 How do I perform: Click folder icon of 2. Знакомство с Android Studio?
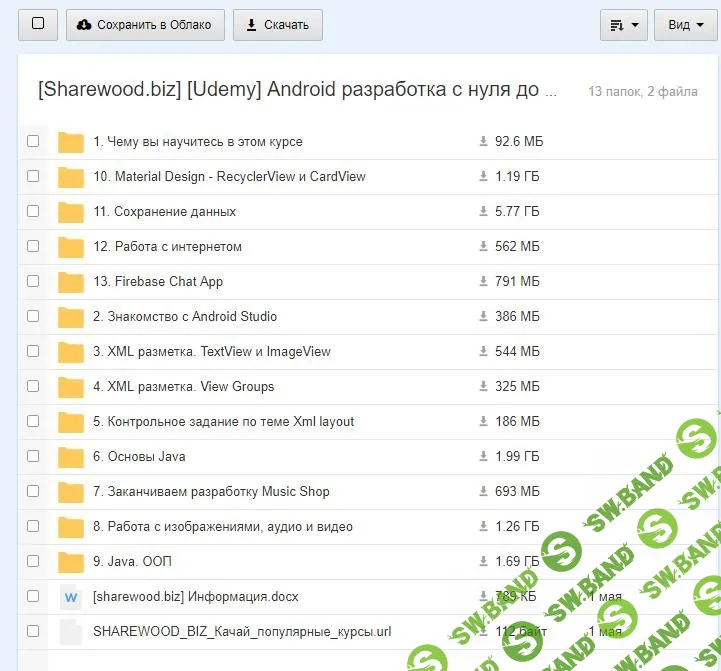click(71, 317)
